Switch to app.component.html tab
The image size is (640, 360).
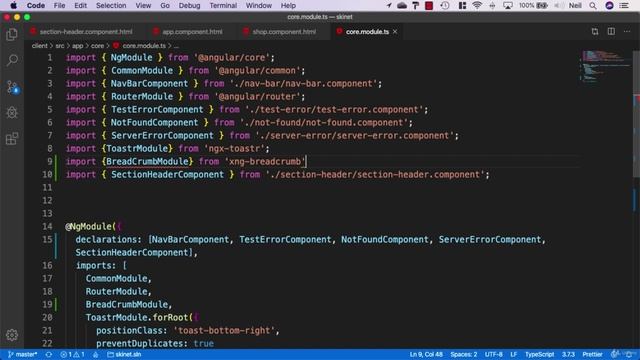coord(188,31)
